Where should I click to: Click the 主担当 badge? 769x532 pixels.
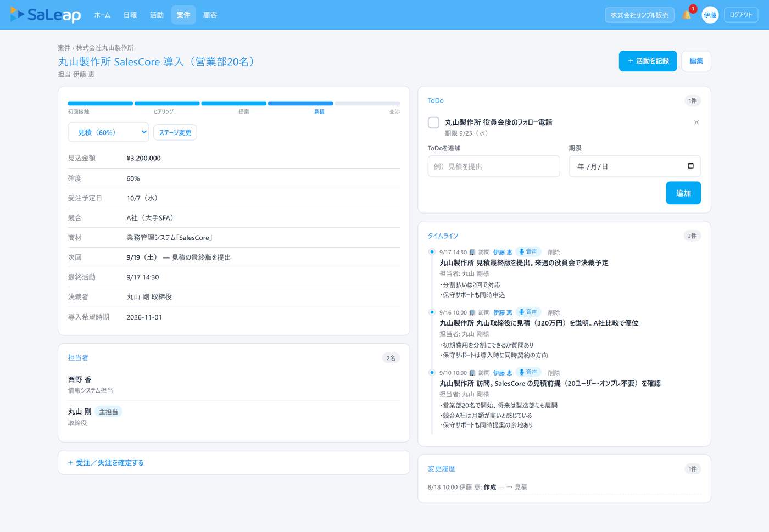point(108,412)
